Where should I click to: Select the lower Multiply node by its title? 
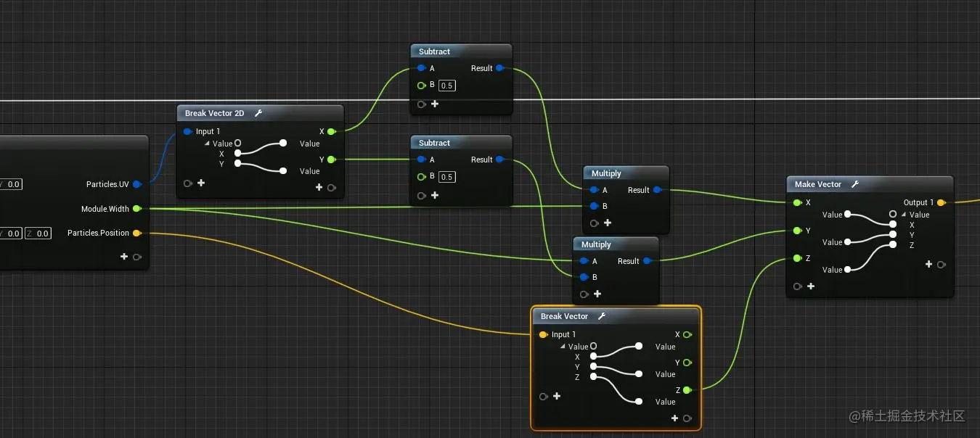coord(596,244)
